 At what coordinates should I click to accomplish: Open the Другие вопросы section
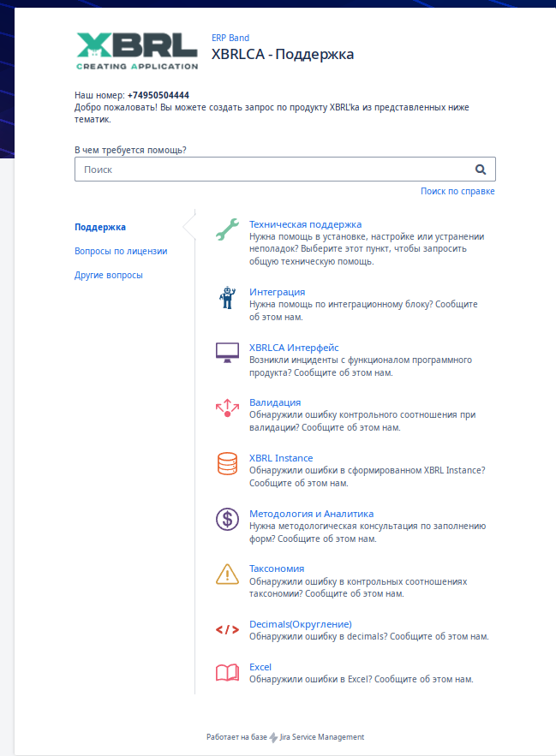[109, 276]
